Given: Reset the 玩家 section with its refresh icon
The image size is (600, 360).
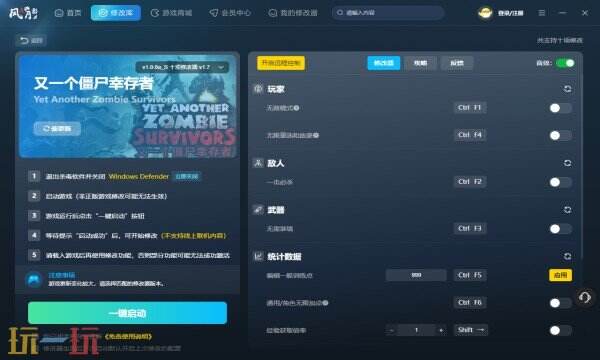Looking at the screenshot, I should [567, 89].
